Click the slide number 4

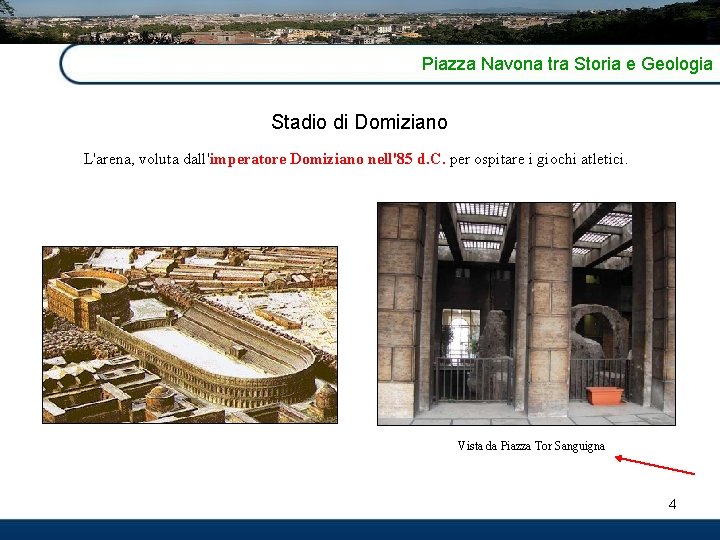pos(672,504)
